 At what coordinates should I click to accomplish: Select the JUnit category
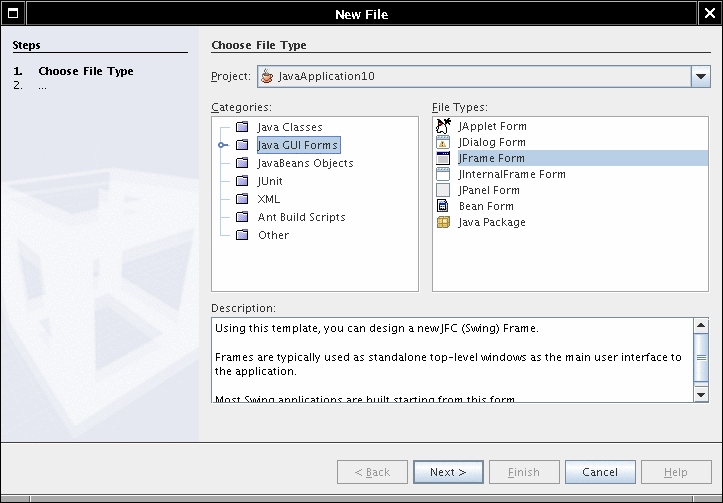(270, 181)
